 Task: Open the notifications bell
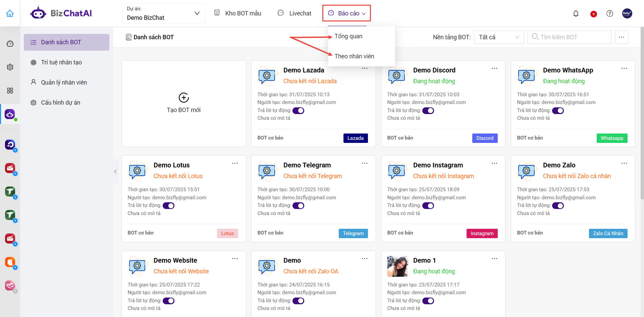pyautogui.click(x=576, y=13)
